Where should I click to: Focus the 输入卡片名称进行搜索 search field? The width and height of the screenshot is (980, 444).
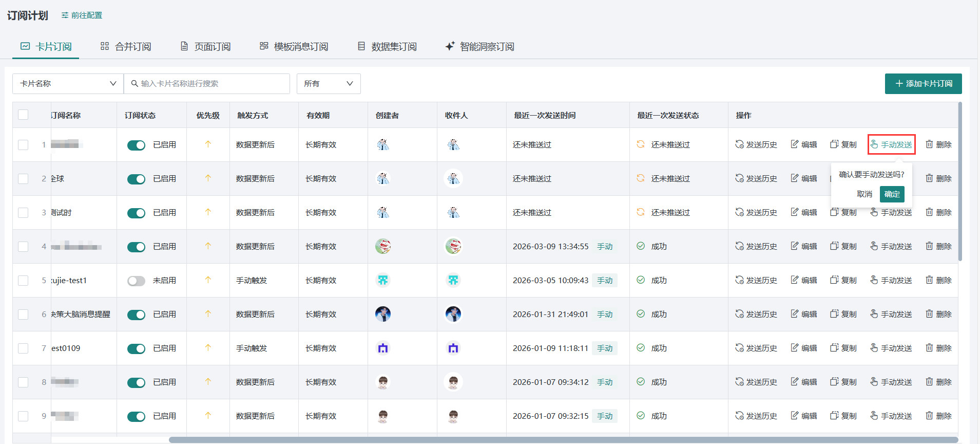click(207, 83)
